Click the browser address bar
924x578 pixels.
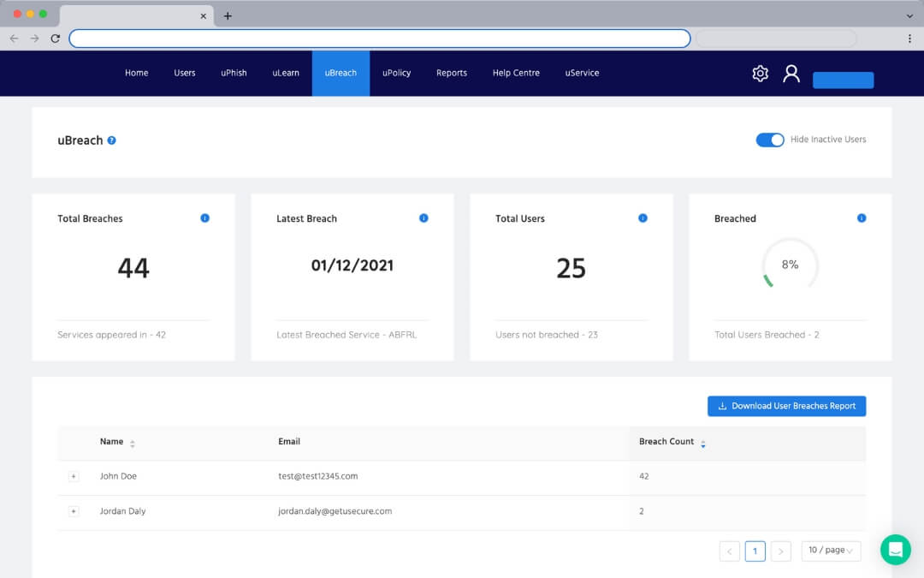click(x=380, y=39)
